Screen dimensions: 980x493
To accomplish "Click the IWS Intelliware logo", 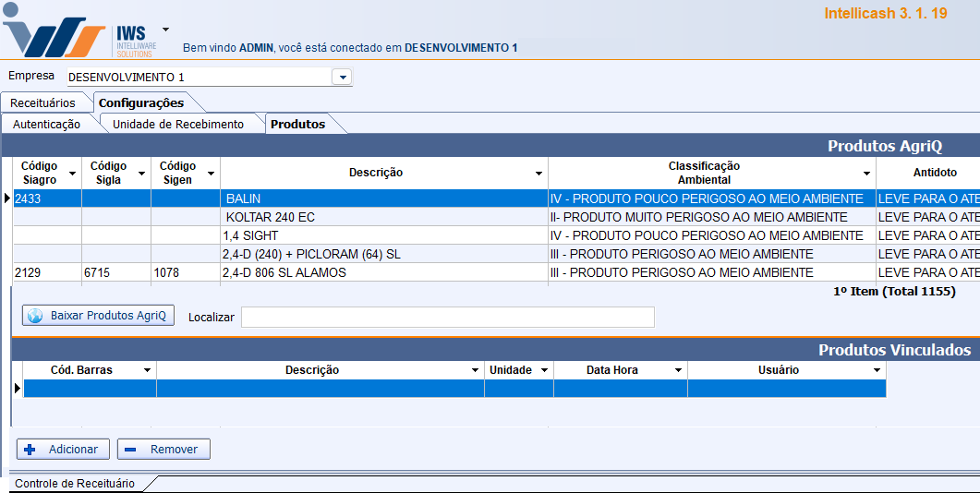I will click(81, 33).
